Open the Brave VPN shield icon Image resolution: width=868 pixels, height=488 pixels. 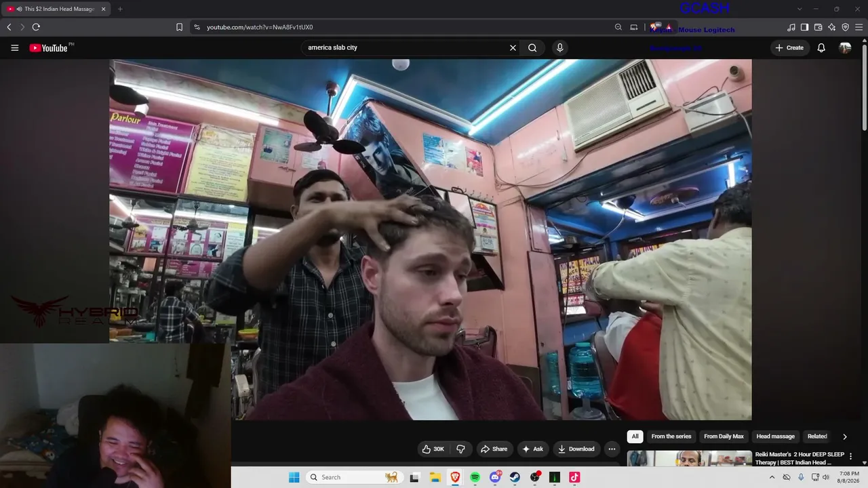(x=845, y=27)
